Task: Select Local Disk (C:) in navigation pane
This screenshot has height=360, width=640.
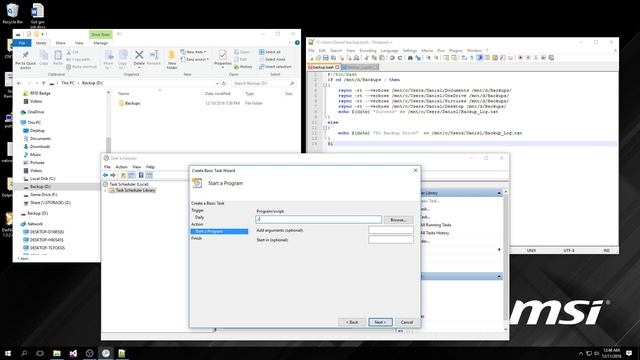Action: tap(39, 178)
